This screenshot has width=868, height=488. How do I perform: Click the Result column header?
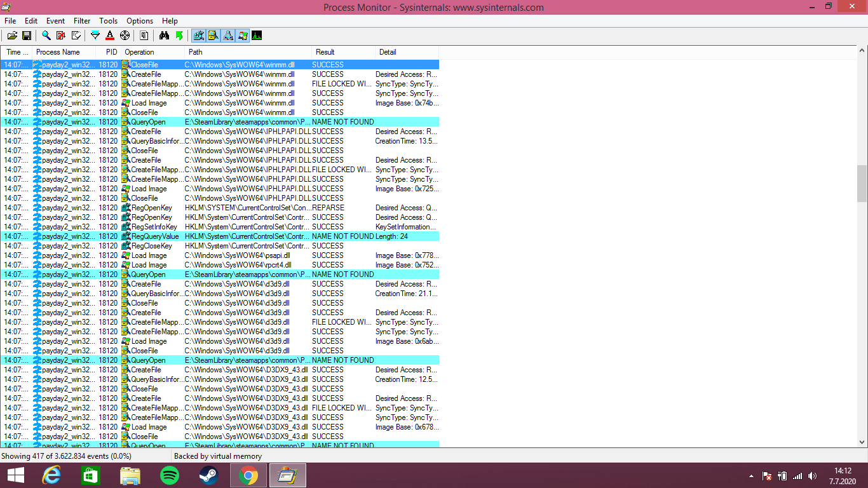pos(343,52)
